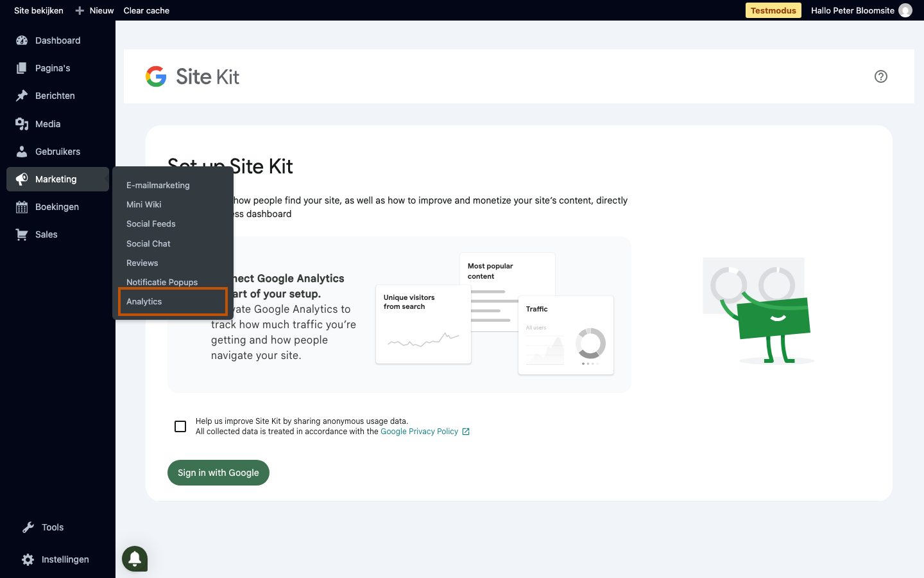Open the user avatar in top bar
The width and height of the screenshot is (924, 578).
(x=905, y=10)
